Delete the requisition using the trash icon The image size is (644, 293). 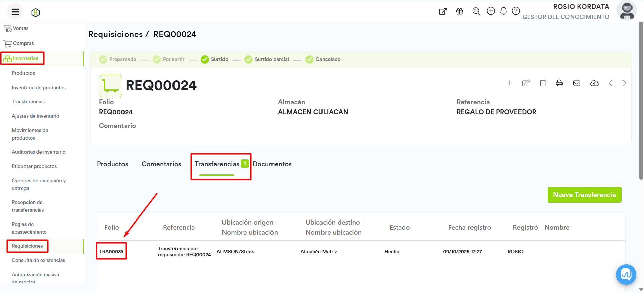pyautogui.click(x=543, y=83)
